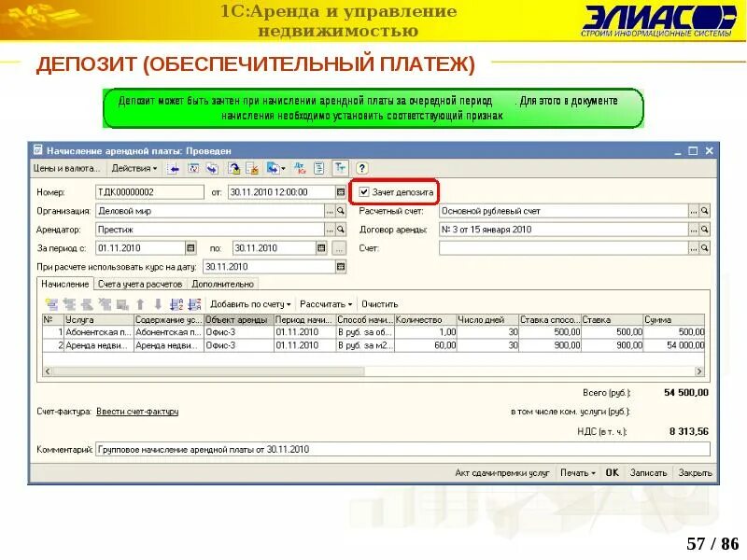
Task: Click the edit row icon in table toolbar
Action: [87, 304]
